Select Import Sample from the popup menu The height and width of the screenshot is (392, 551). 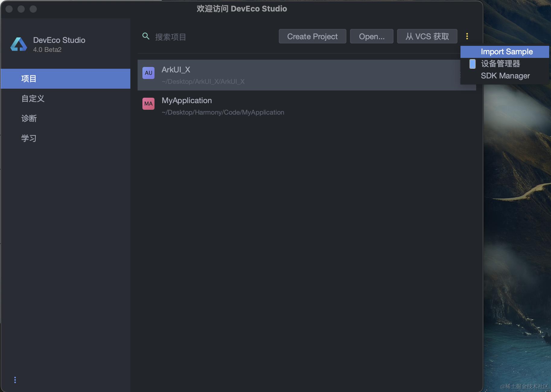point(505,52)
